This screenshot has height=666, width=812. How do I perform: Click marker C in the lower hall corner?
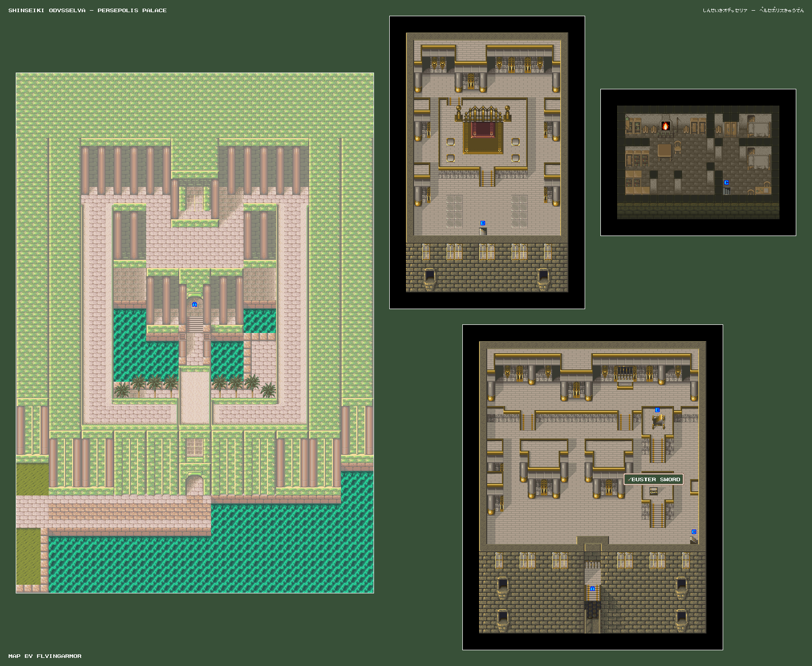click(x=694, y=532)
